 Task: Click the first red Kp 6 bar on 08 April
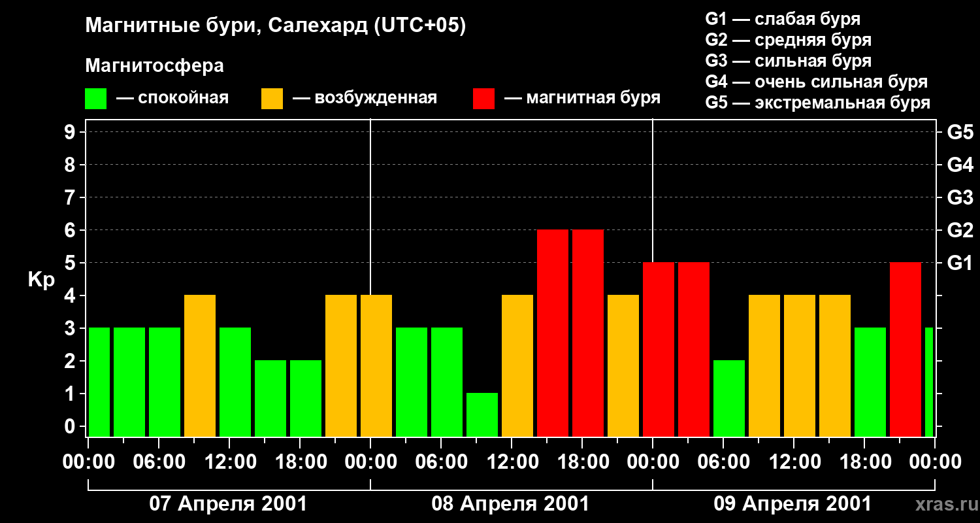553,333
